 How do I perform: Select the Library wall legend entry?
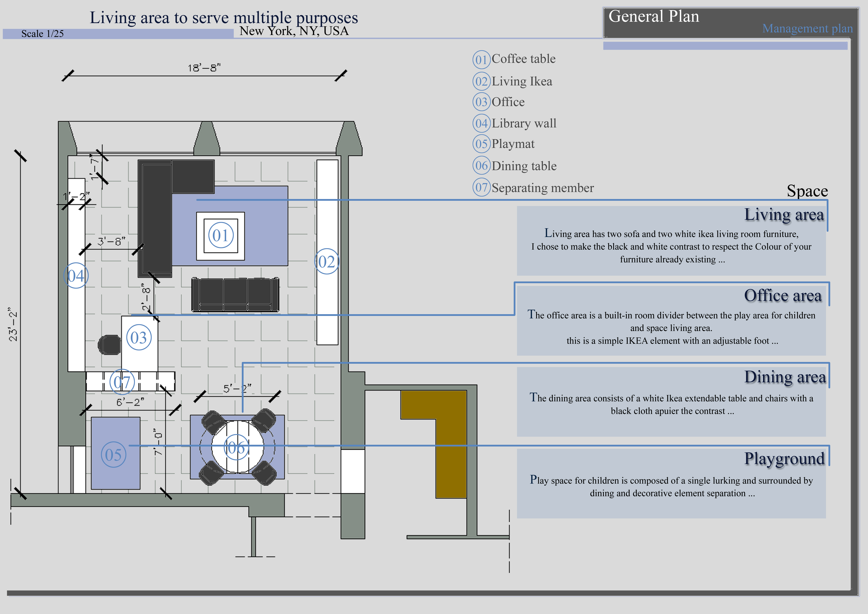tap(524, 123)
